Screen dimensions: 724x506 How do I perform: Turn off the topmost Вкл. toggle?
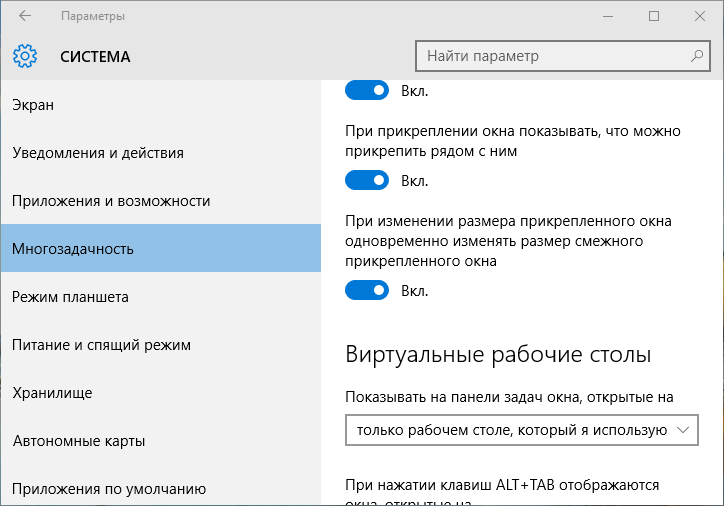click(x=367, y=90)
